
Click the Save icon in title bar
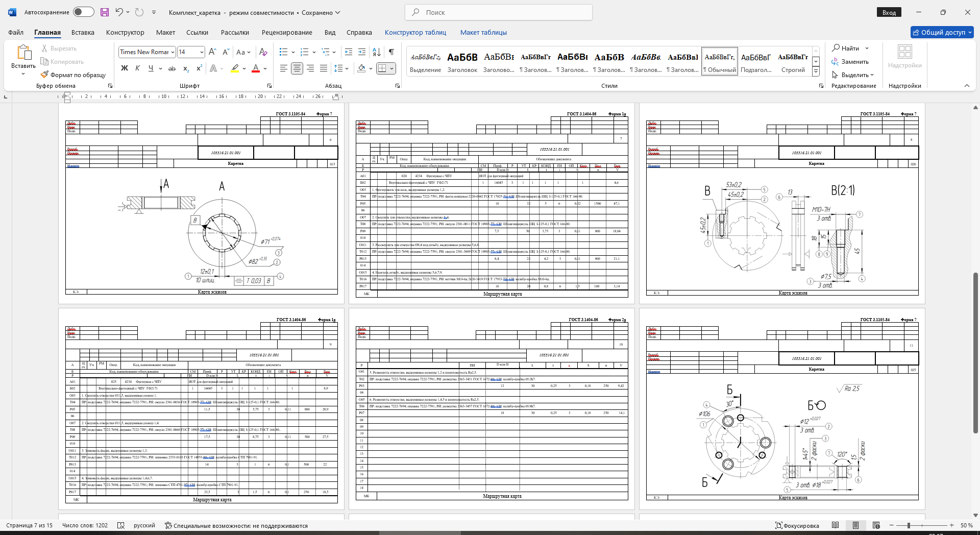pyautogui.click(x=105, y=12)
